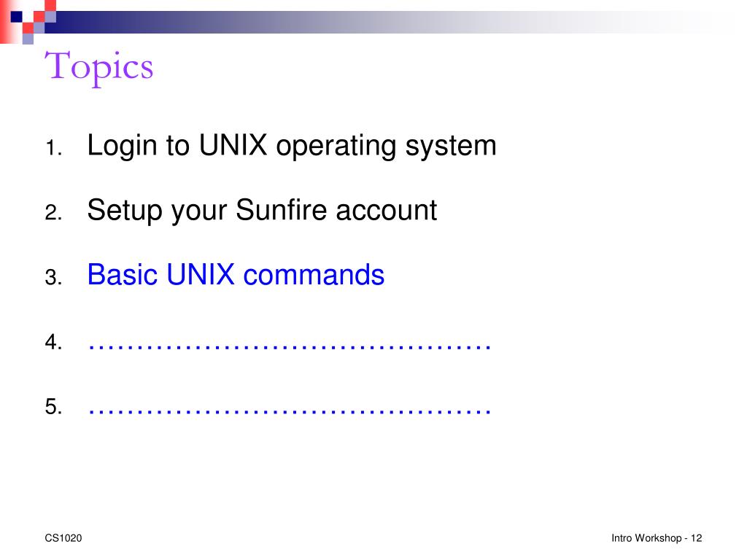Select "Login to UNIX operating system" item
Viewport: 747px width, 560px height.
tap(292, 145)
